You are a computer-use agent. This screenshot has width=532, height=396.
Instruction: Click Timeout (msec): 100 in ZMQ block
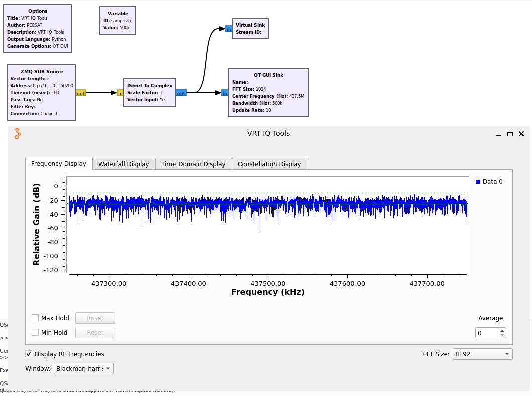pyautogui.click(x=35, y=93)
